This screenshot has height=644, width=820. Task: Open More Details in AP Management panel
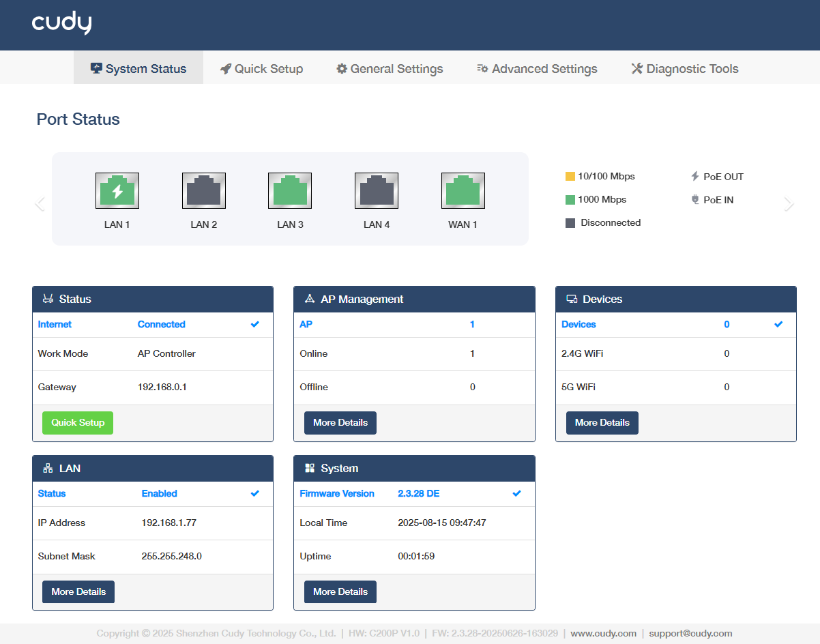340,423
